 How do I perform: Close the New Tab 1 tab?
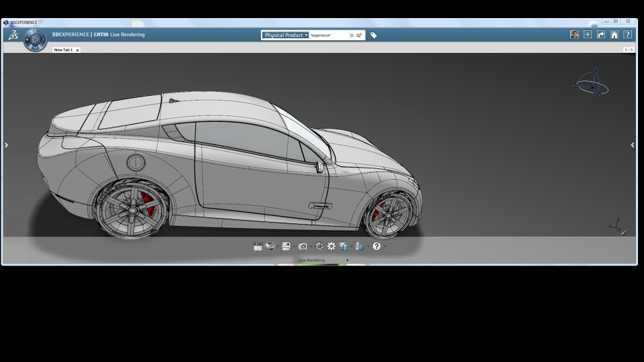click(77, 50)
